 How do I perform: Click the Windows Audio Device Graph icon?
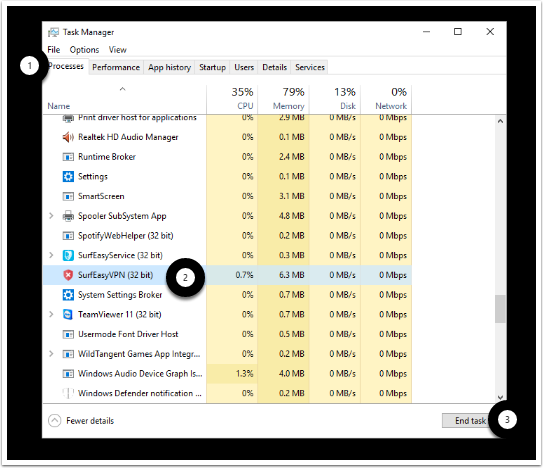pos(68,374)
